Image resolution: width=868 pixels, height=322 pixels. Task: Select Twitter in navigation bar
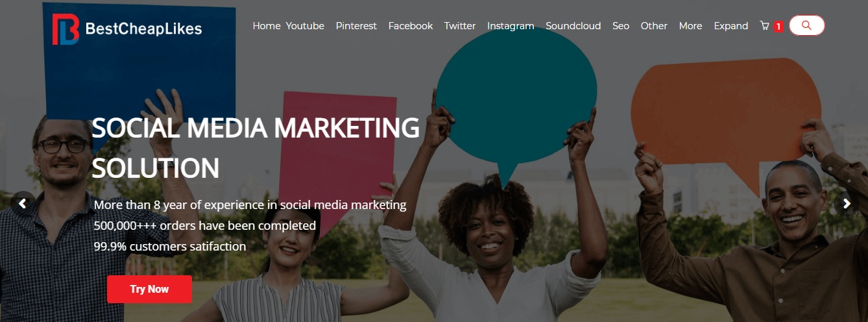[460, 26]
